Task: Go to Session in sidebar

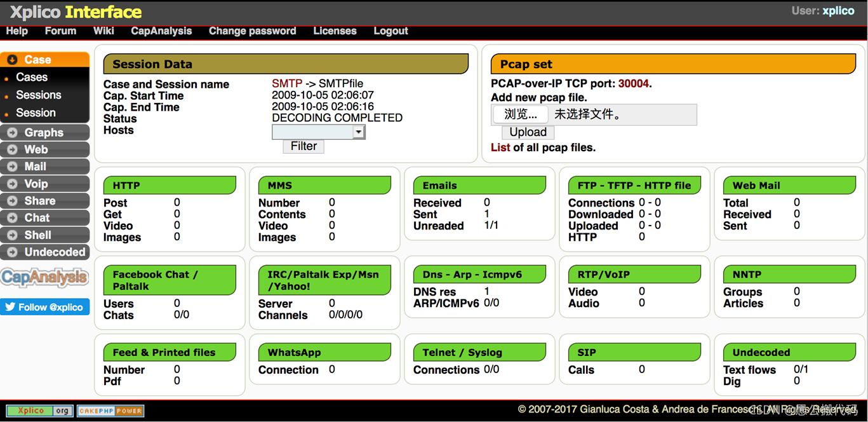Action: pyautogui.click(x=36, y=112)
